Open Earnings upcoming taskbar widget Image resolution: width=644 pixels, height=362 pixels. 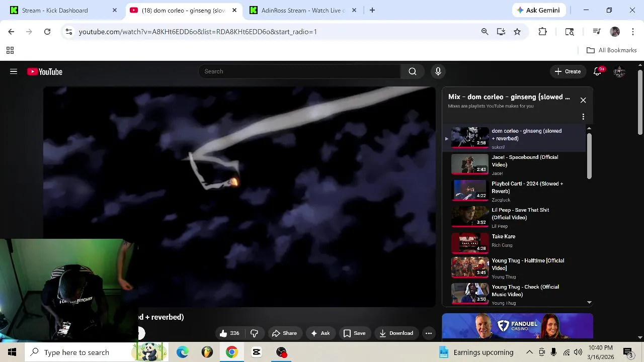point(476,352)
